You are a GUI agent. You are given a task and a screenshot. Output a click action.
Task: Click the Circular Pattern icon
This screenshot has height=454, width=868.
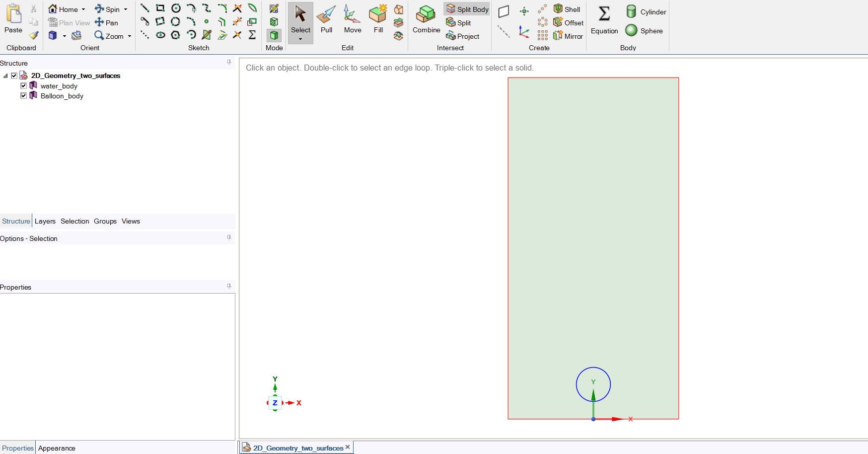click(x=543, y=22)
